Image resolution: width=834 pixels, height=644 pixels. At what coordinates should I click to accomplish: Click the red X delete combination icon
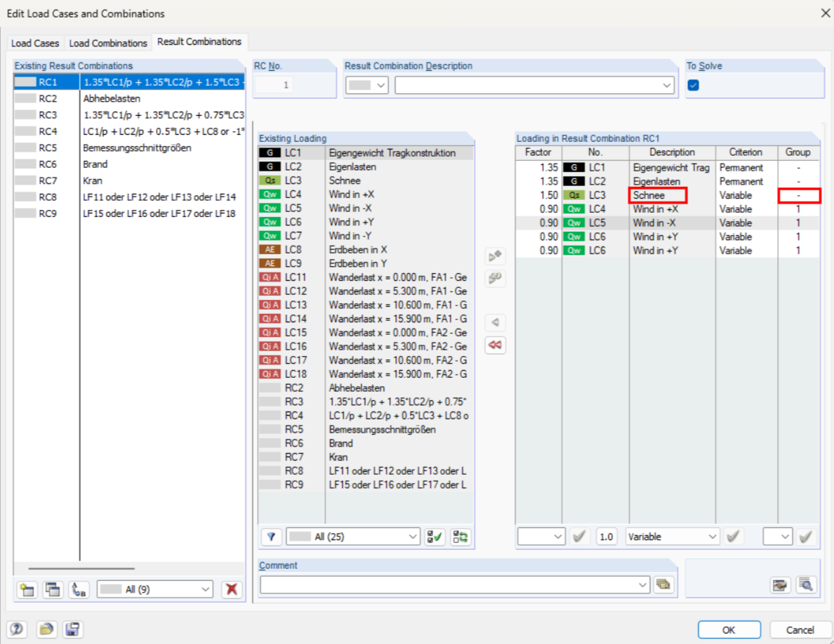tap(231, 590)
